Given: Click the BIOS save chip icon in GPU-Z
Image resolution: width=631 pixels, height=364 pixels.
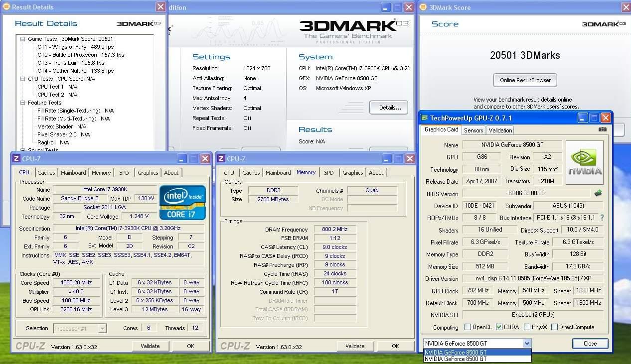Looking at the screenshot, I should pyautogui.click(x=598, y=193).
